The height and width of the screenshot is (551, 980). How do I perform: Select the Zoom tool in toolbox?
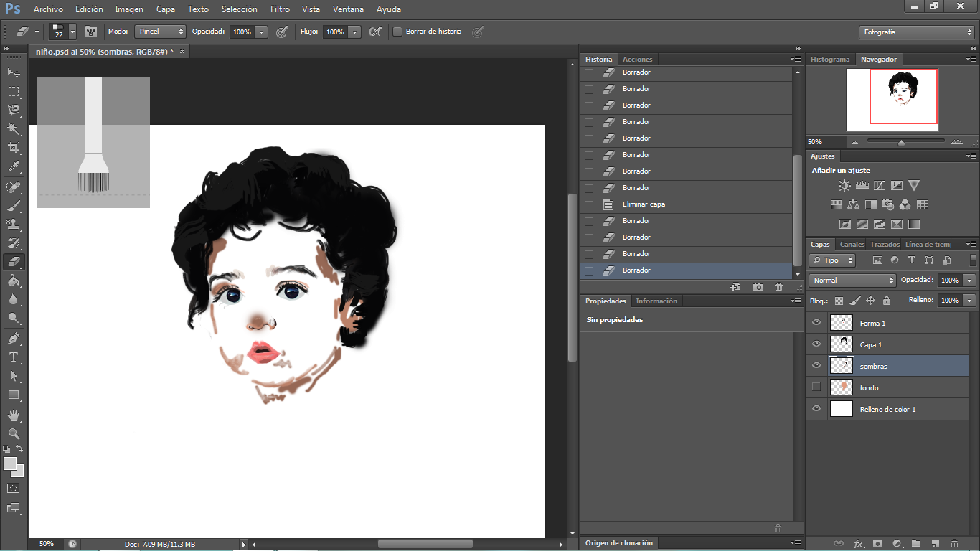click(14, 434)
